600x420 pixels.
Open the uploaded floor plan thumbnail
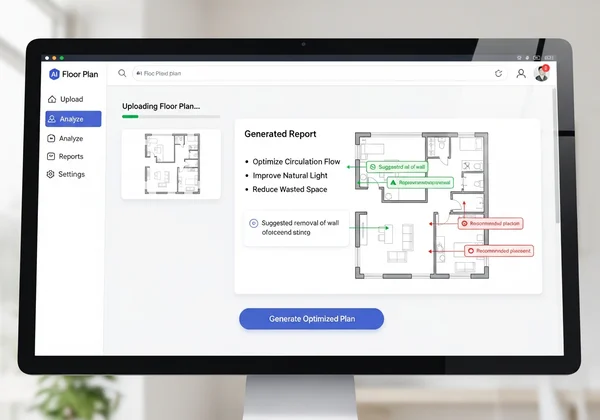(x=171, y=164)
